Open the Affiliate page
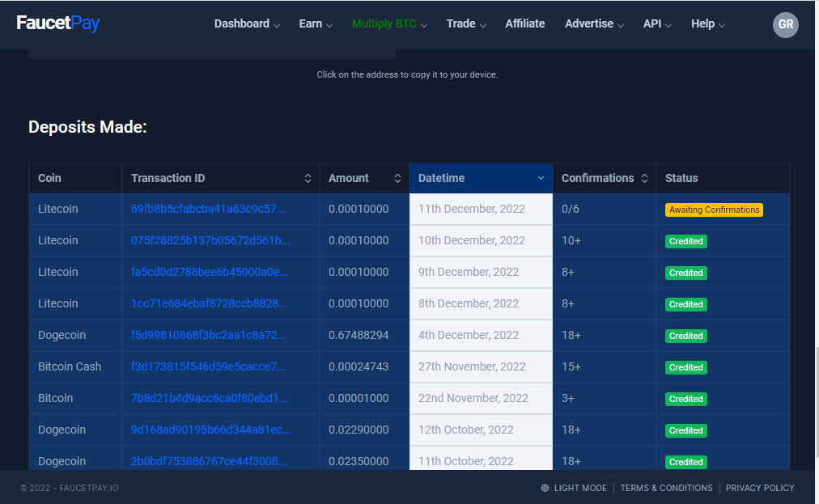This screenshot has width=819, height=504. (x=525, y=24)
